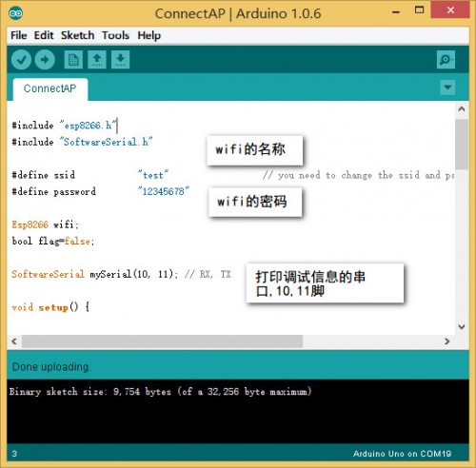
Task: Close the Arduino window
Action: pyautogui.click(x=450, y=10)
